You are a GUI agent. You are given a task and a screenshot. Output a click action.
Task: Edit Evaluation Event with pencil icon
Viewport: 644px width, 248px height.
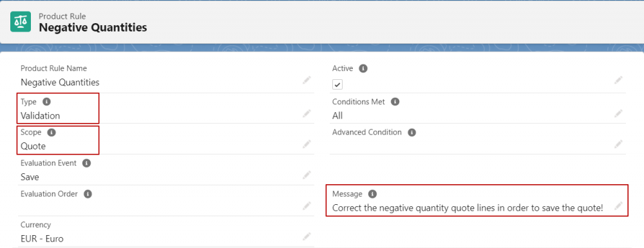307,175
